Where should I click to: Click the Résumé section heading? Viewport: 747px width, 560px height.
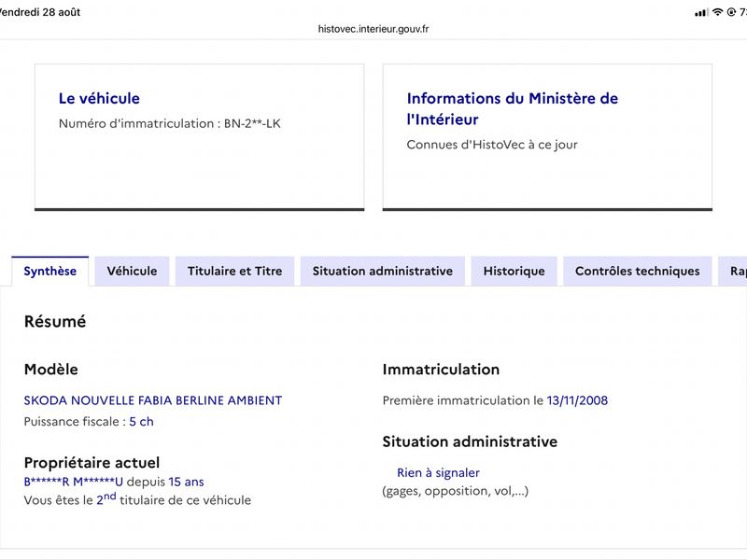(x=55, y=321)
